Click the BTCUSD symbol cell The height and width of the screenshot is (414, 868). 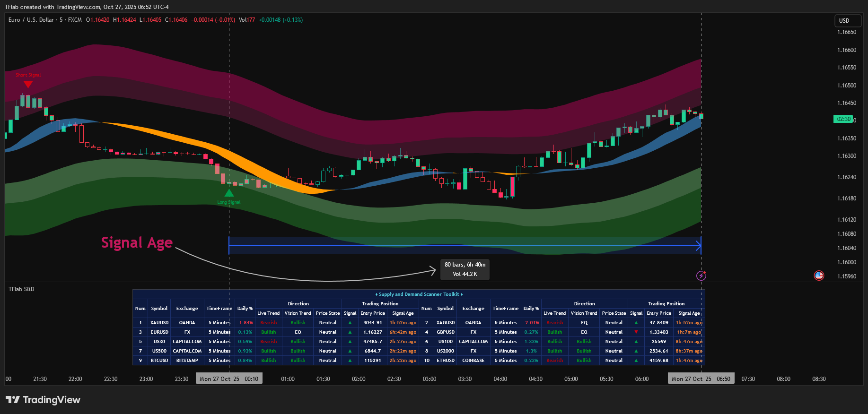click(159, 361)
